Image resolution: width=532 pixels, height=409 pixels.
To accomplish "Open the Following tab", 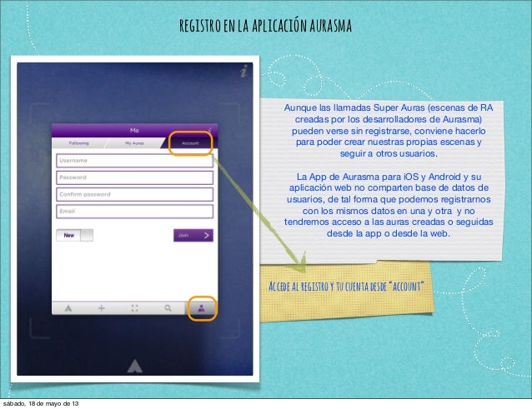I will click(78, 143).
